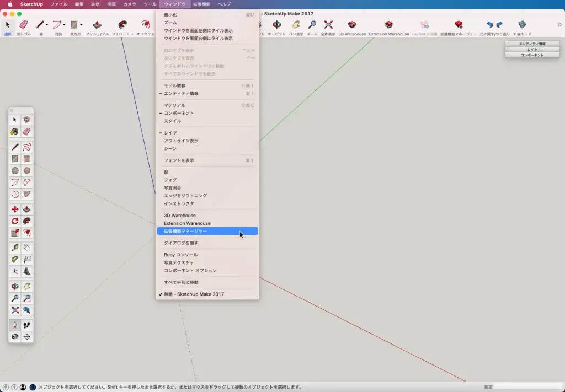Select Make Component tool in left palette
565x392 pixels.
(x=26, y=120)
